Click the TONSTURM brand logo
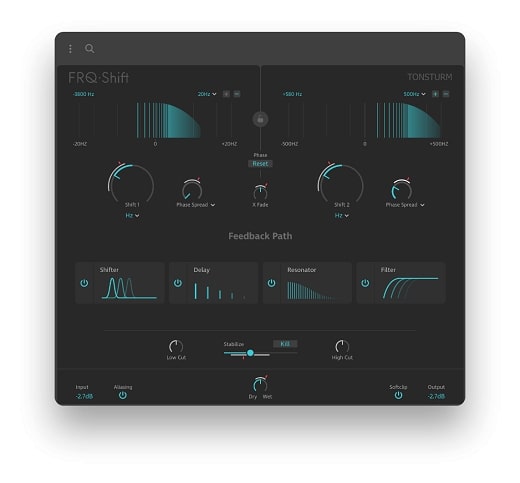The width and height of the screenshot is (520, 483). 430,77
